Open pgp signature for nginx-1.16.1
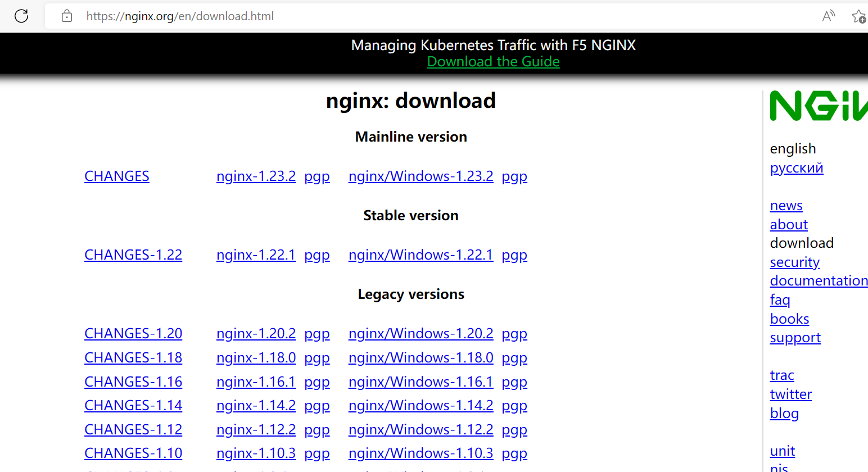This screenshot has width=868, height=472. coord(317,382)
